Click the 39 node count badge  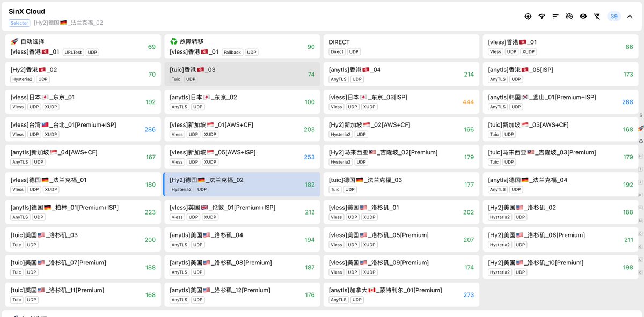tap(614, 17)
